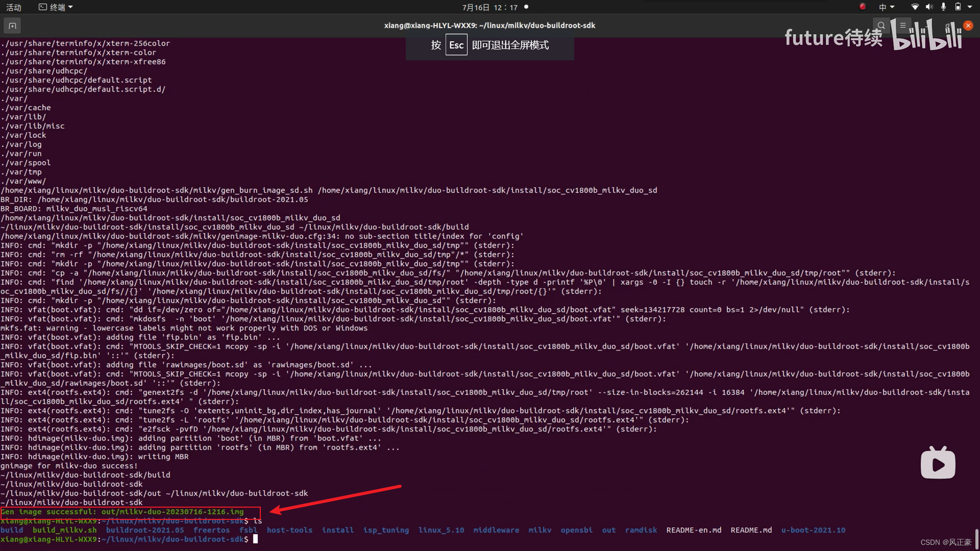This screenshot has height=551, width=980.
Task: Click 'u-boot-2021.10' in ls output
Action: (x=813, y=530)
